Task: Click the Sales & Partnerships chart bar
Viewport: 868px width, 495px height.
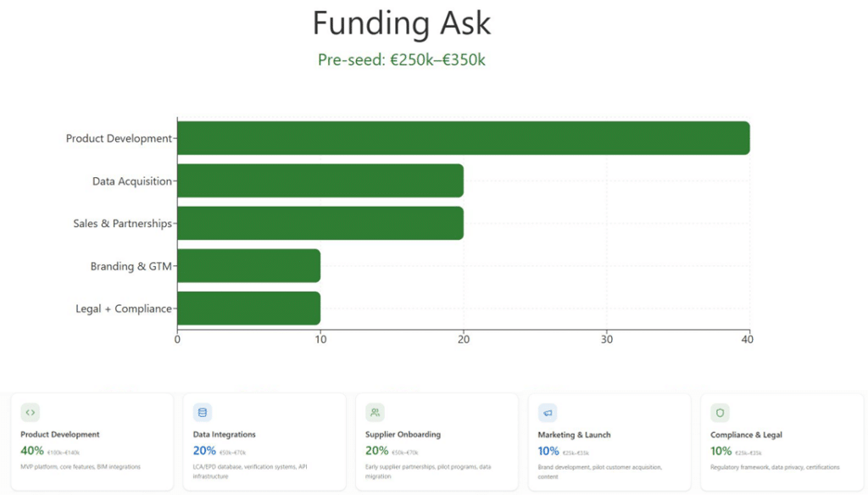Action: [x=320, y=223]
